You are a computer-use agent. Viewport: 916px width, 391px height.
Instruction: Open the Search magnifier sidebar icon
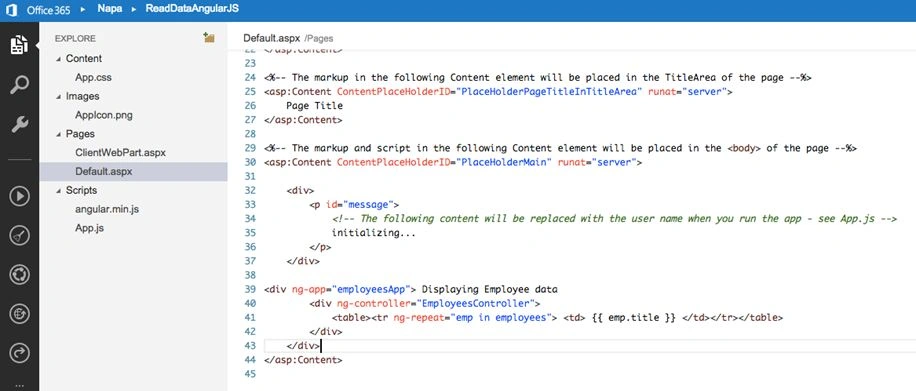pos(19,84)
